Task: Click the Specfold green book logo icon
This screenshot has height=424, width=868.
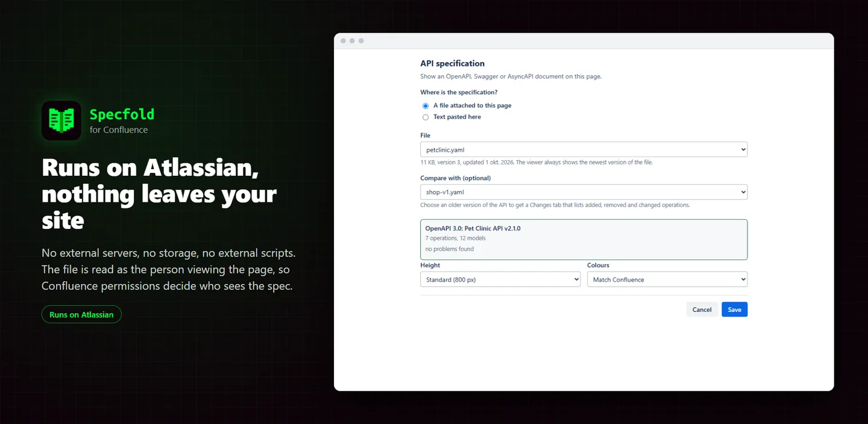Action: click(x=61, y=120)
